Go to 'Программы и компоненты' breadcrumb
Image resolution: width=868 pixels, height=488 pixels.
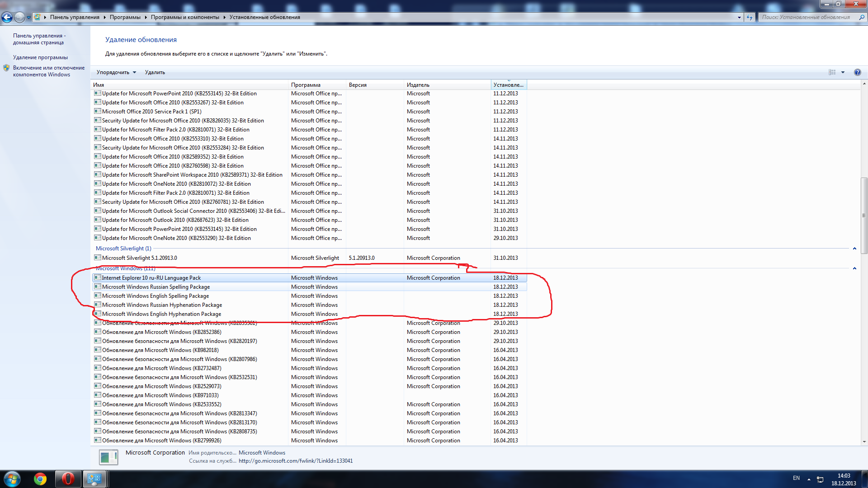coord(185,17)
